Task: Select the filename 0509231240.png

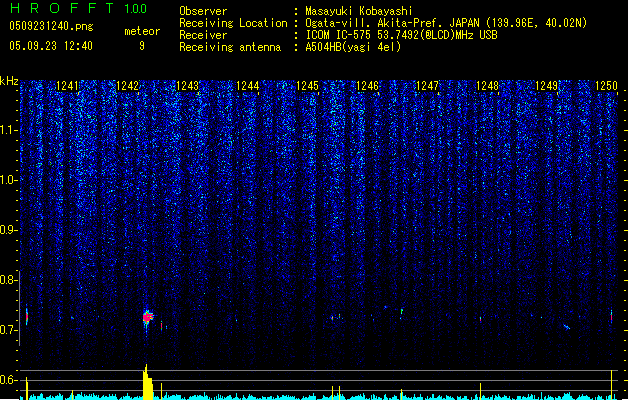Action: pos(51,26)
